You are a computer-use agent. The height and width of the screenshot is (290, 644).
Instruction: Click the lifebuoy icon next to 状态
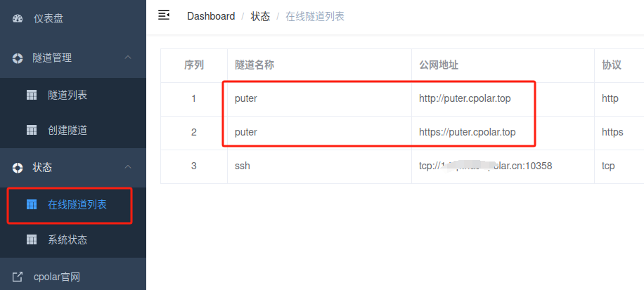[18, 167]
